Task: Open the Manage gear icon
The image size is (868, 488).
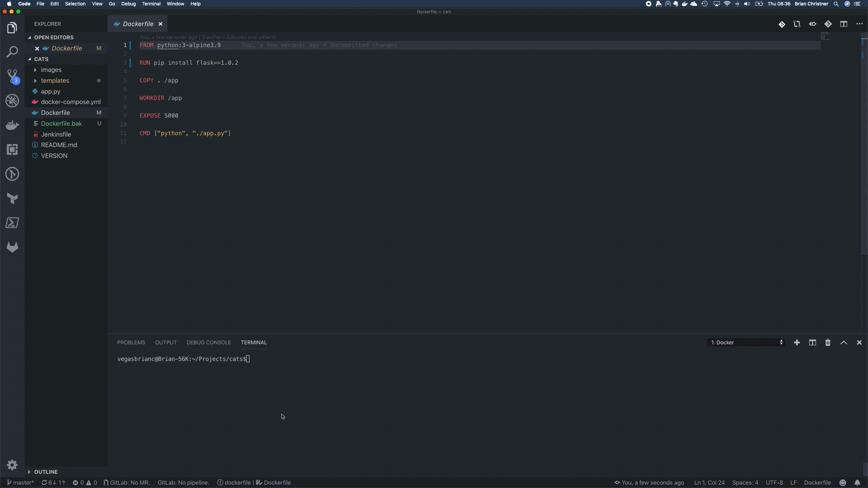Action: coord(12,465)
